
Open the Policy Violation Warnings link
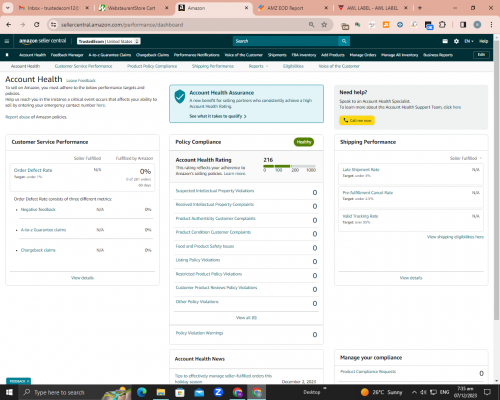point(199,333)
